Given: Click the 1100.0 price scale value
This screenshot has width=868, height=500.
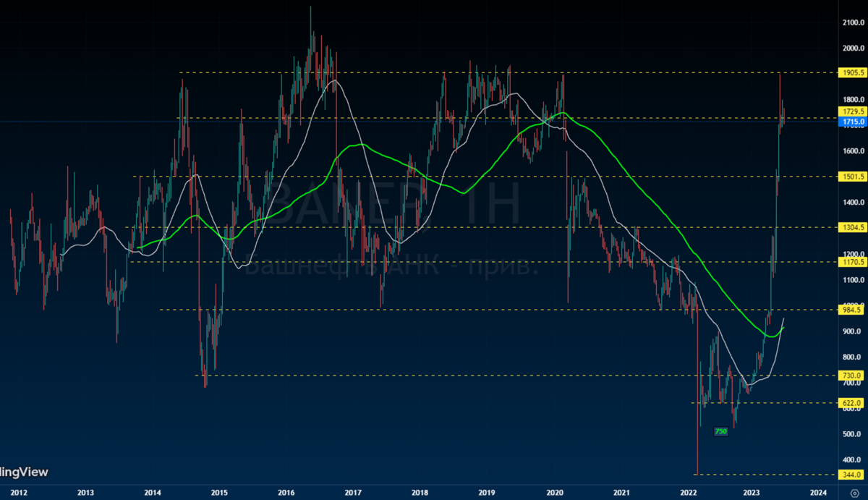Looking at the screenshot, I should (x=854, y=280).
